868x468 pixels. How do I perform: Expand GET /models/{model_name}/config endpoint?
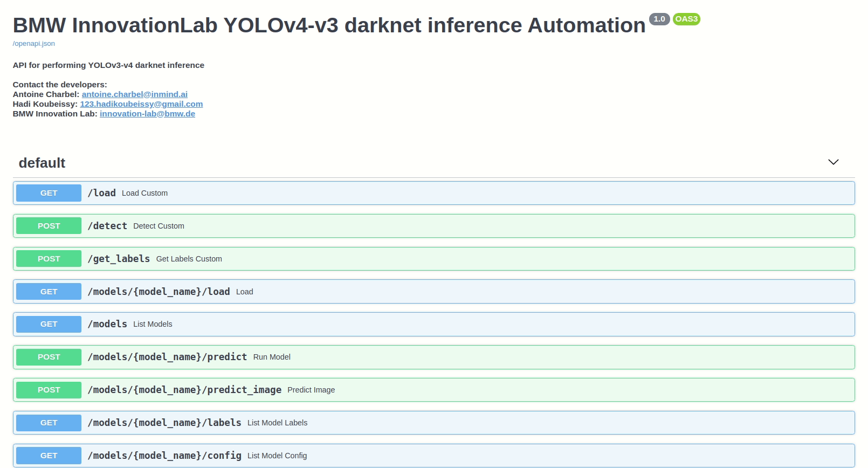coord(433,456)
